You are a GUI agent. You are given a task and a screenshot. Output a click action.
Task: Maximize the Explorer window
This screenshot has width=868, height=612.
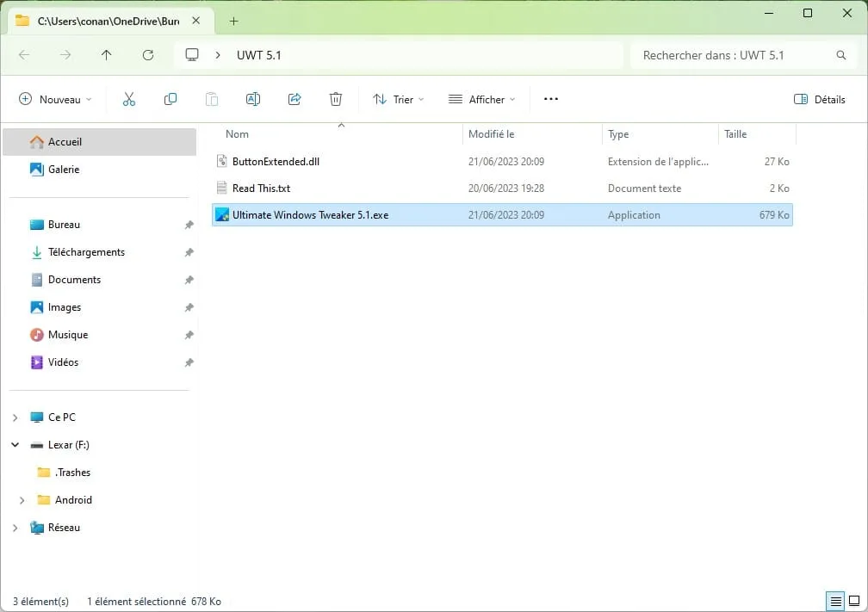pyautogui.click(x=808, y=13)
